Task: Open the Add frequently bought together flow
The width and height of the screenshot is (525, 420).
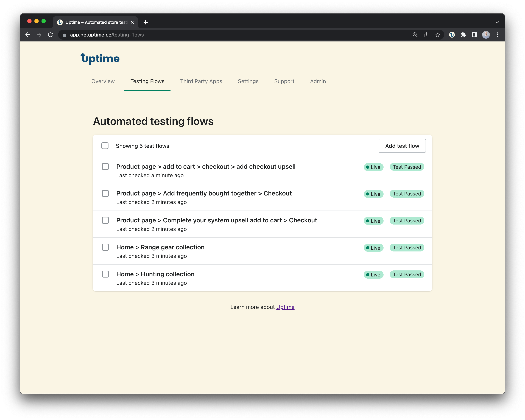Action: (x=204, y=194)
